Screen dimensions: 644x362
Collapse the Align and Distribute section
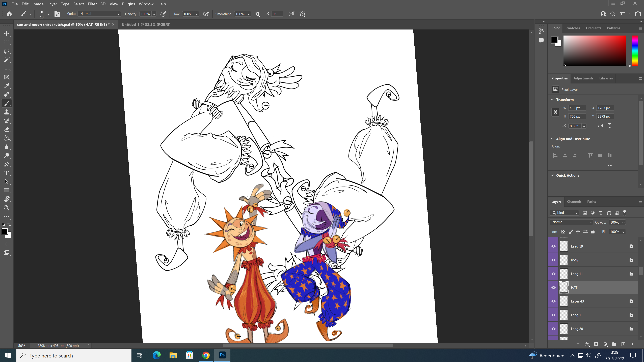tap(552, 139)
